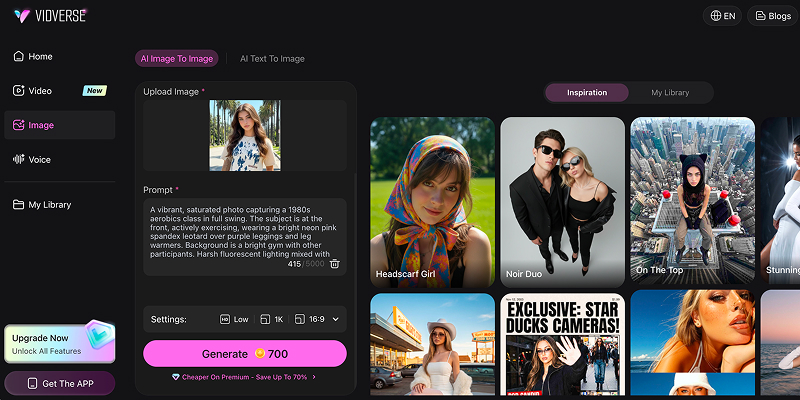The image size is (800, 400).
Task: Click the Prompt label above the text box
Action: (158, 190)
